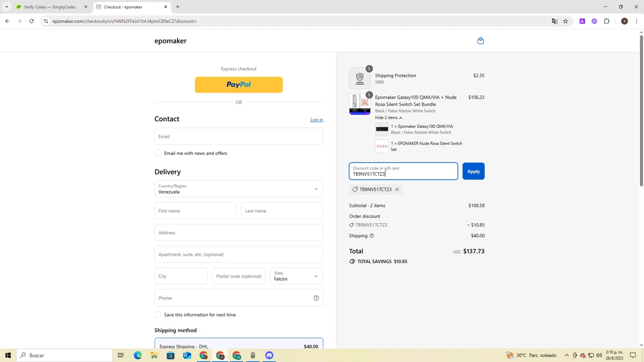The image size is (644, 362).
Task: Click the total amount $137.73
Action: (474, 251)
